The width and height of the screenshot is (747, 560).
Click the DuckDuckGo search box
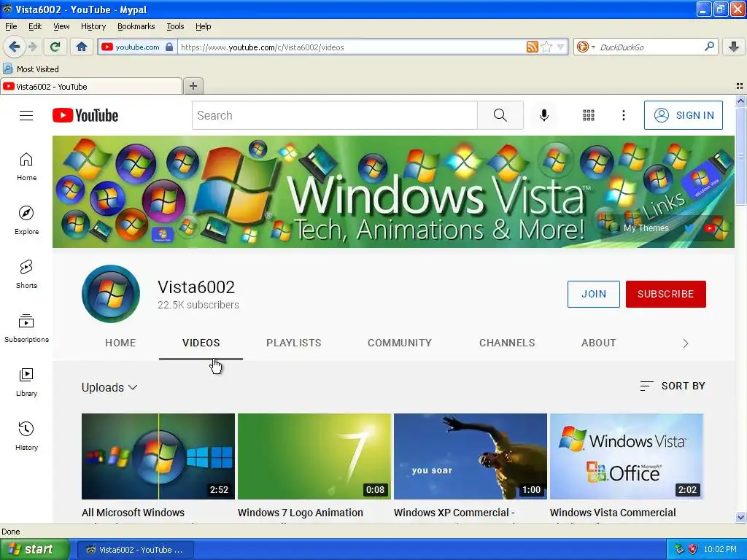click(x=650, y=47)
